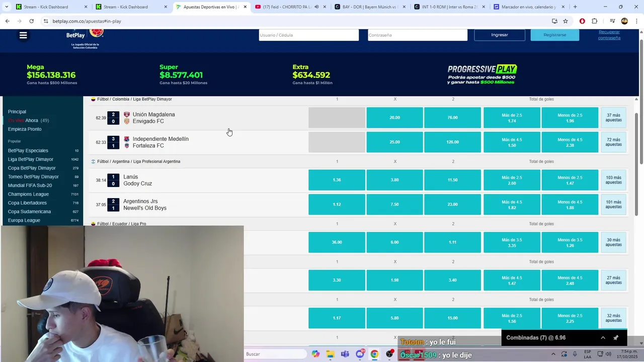
Task: Open Copilot icon in taskbar
Action: 315,354
